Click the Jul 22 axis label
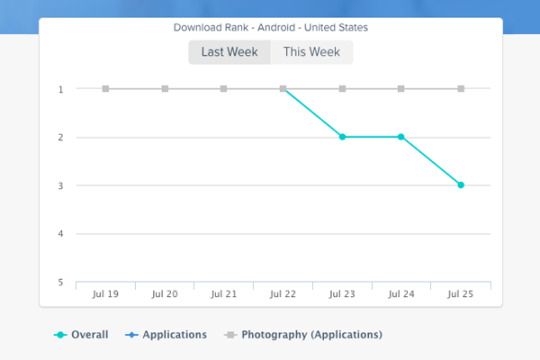The width and height of the screenshot is (540, 360). click(x=283, y=294)
